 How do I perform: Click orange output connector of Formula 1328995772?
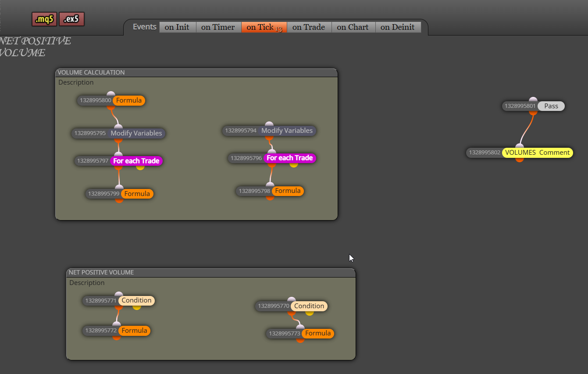(116, 338)
